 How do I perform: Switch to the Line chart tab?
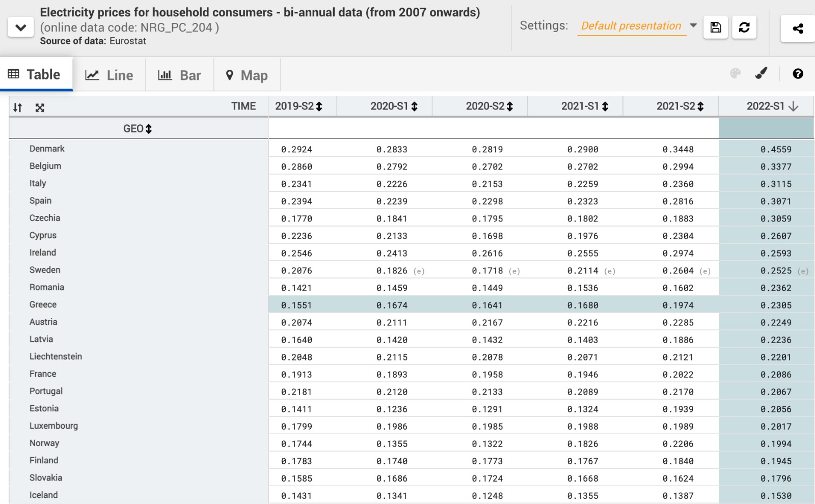pos(110,75)
